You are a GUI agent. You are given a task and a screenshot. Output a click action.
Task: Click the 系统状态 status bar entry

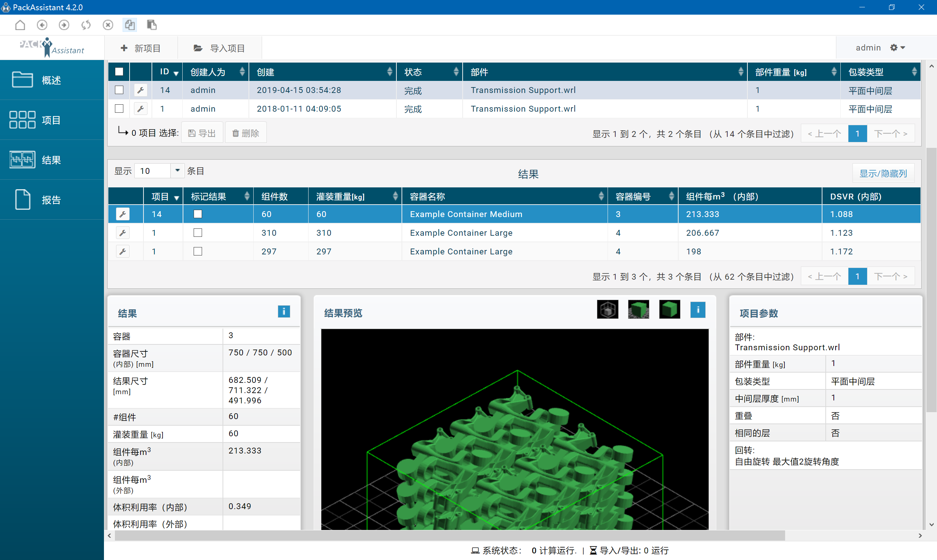524,550
